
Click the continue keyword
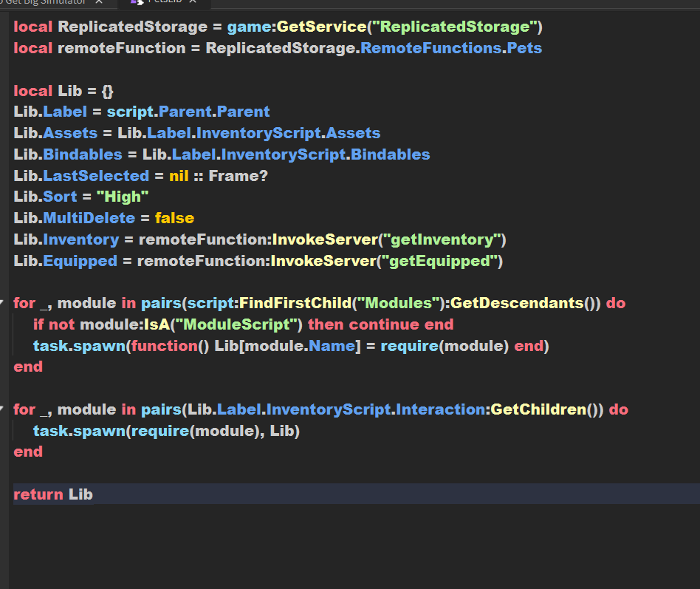click(384, 324)
